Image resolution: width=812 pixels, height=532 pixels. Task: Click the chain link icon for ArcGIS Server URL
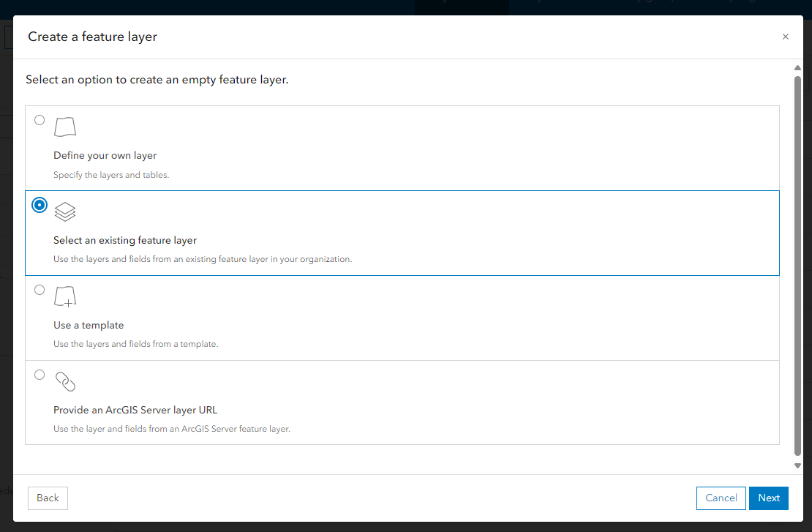tap(65, 381)
